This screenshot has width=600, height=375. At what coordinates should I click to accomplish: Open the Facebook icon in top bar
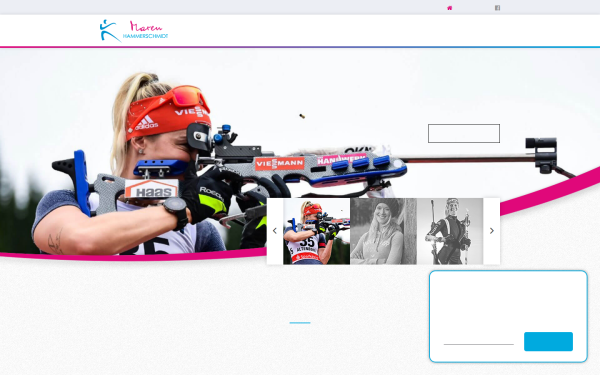tap(497, 8)
